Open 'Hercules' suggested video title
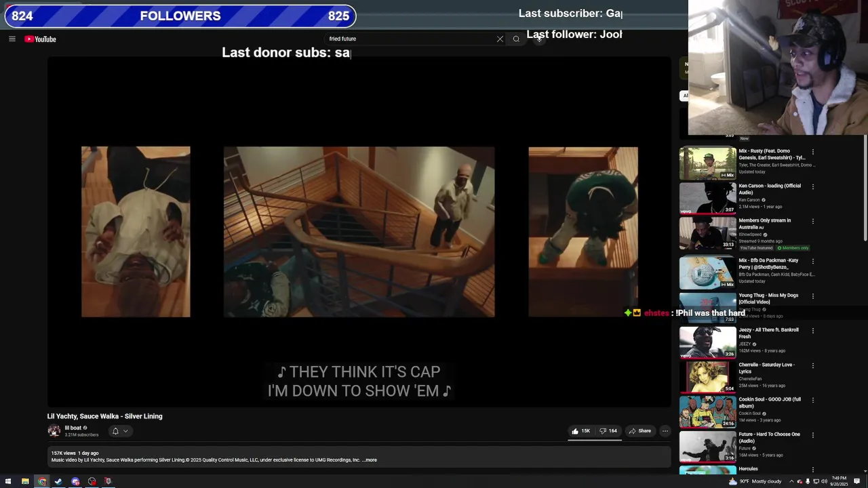 [749, 469]
